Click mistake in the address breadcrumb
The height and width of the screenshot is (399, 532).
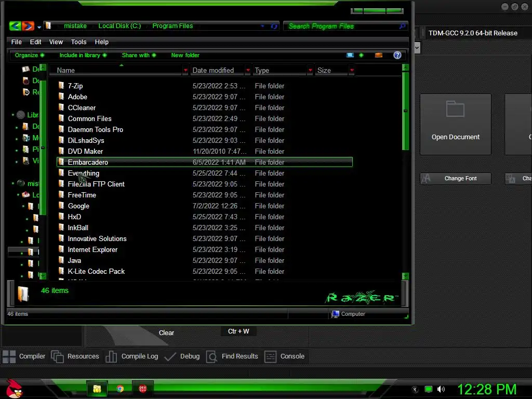click(x=75, y=26)
